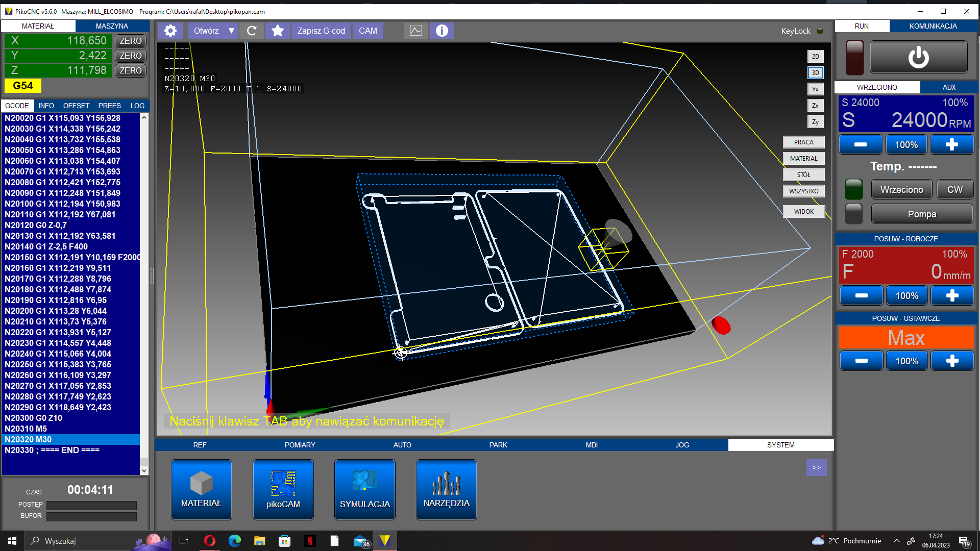Open the JOG tab

(x=682, y=445)
